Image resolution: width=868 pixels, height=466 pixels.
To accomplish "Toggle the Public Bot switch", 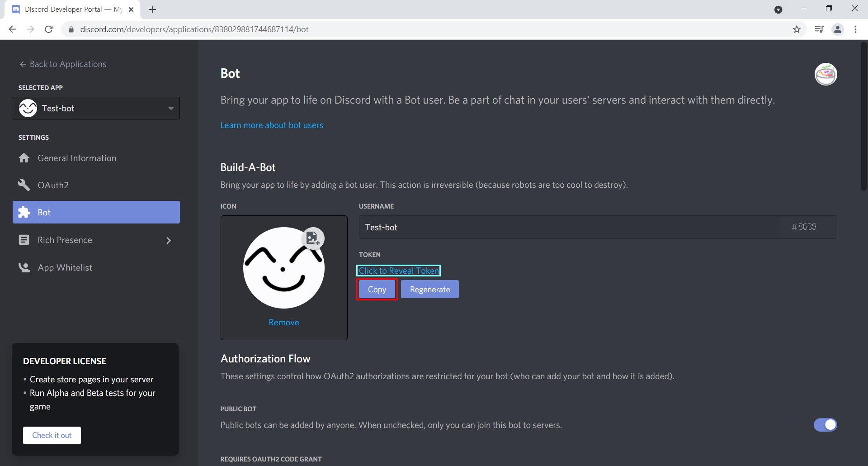I will point(825,425).
